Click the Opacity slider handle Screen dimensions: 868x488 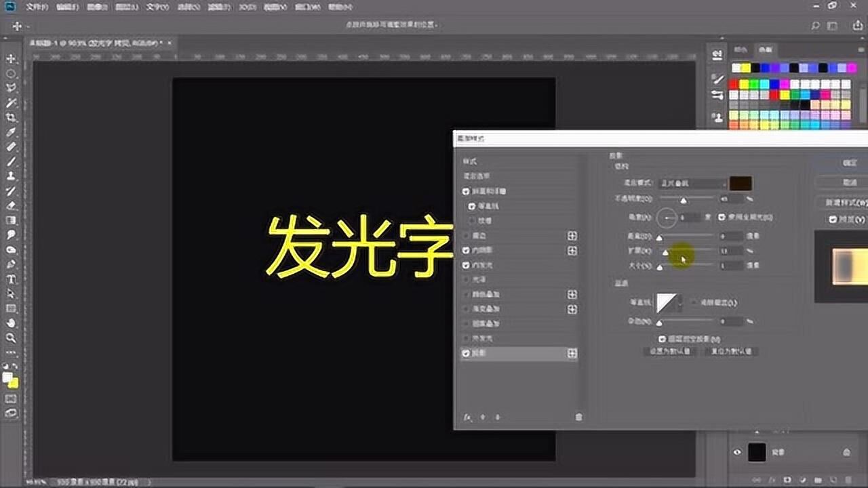684,200
